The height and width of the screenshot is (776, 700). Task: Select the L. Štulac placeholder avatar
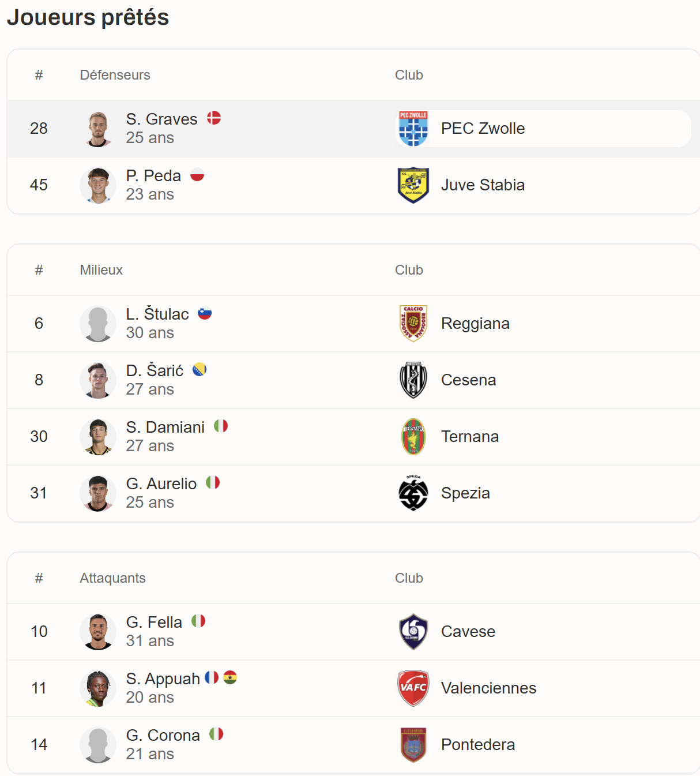(x=98, y=324)
